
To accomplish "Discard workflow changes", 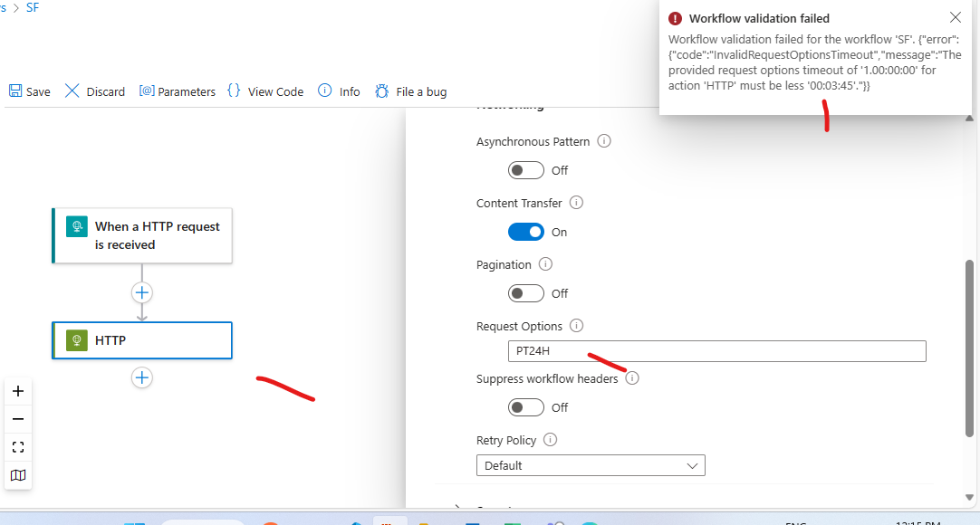I will pos(94,91).
